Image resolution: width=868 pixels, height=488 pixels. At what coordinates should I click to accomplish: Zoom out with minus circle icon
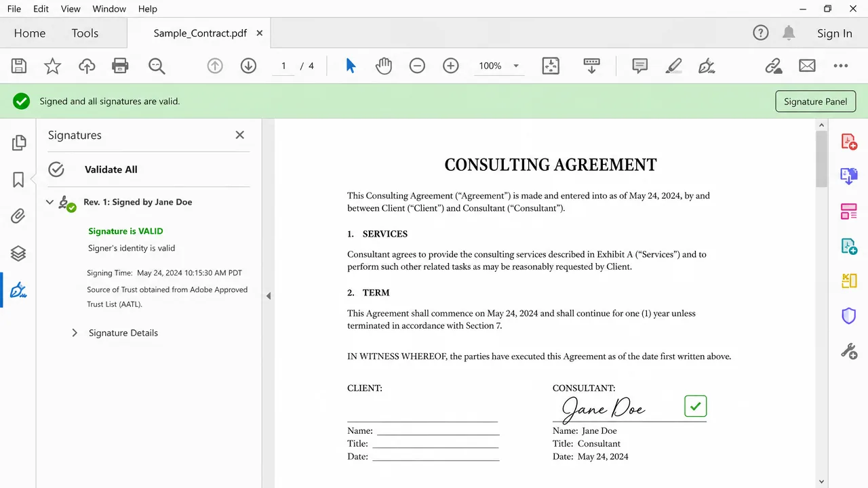click(417, 66)
